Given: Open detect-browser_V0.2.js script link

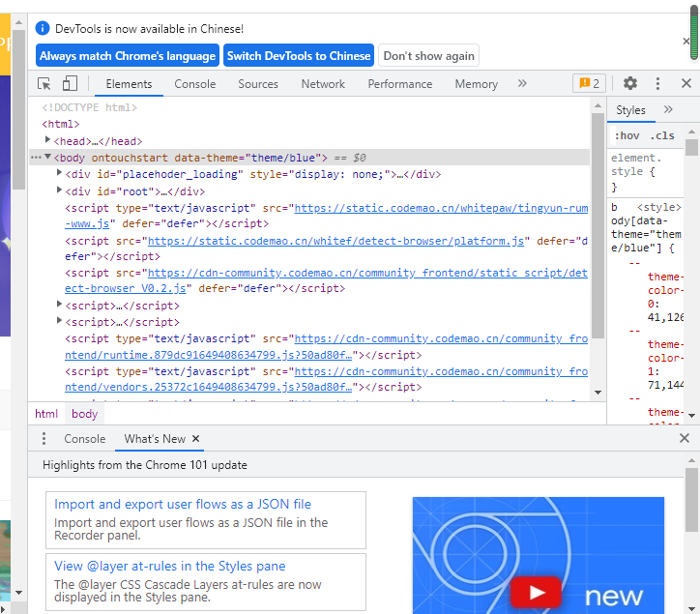Looking at the screenshot, I should point(367,274).
